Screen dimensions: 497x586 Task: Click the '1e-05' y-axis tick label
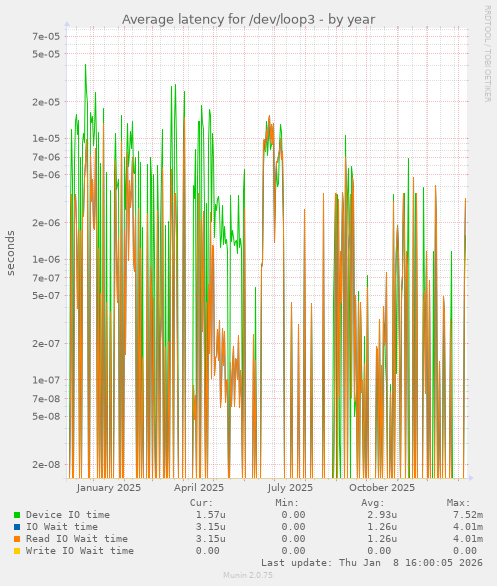(46, 139)
